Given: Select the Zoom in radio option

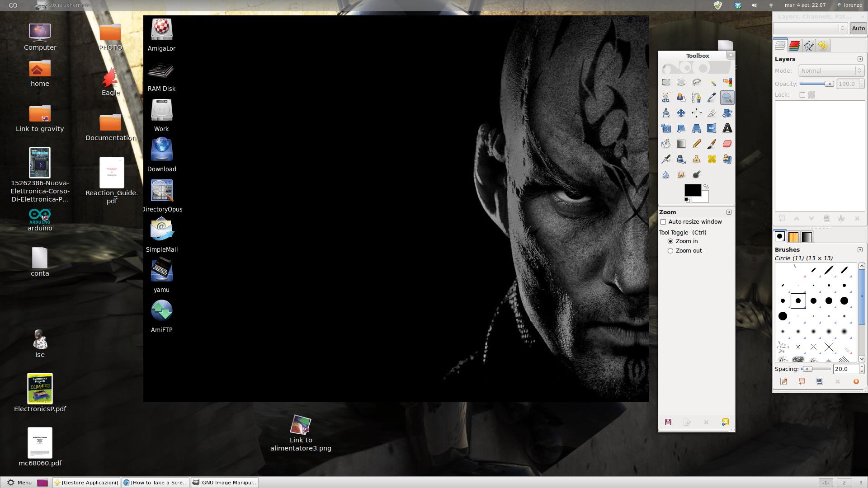Looking at the screenshot, I should click(670, 241).
